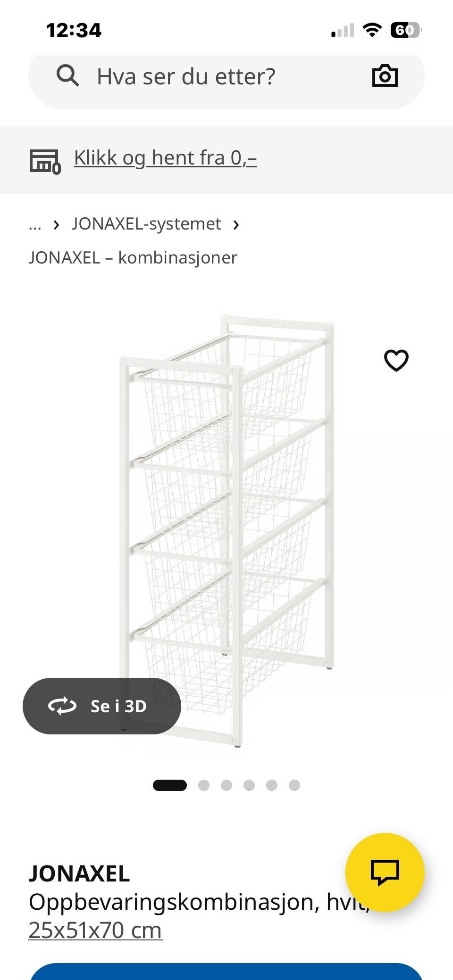The height and width of the screenshot is (980, 453).
Task: Select the active first carousel indicator
Action: tap(170, 785)
